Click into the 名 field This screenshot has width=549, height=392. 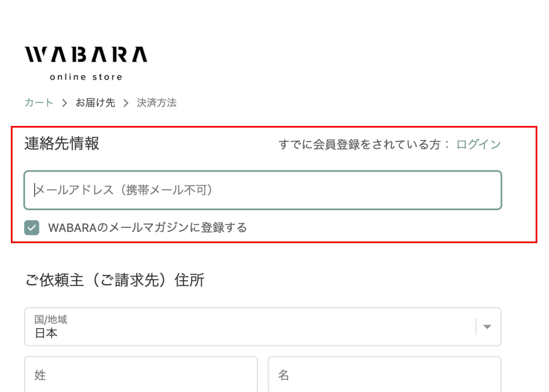(x=384, y=375)
